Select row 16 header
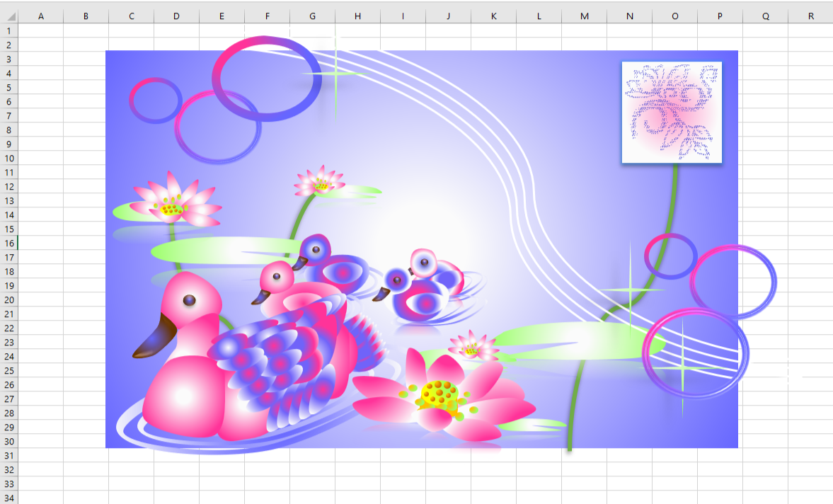This screenshot has height=504, width=833. (9, 244)
